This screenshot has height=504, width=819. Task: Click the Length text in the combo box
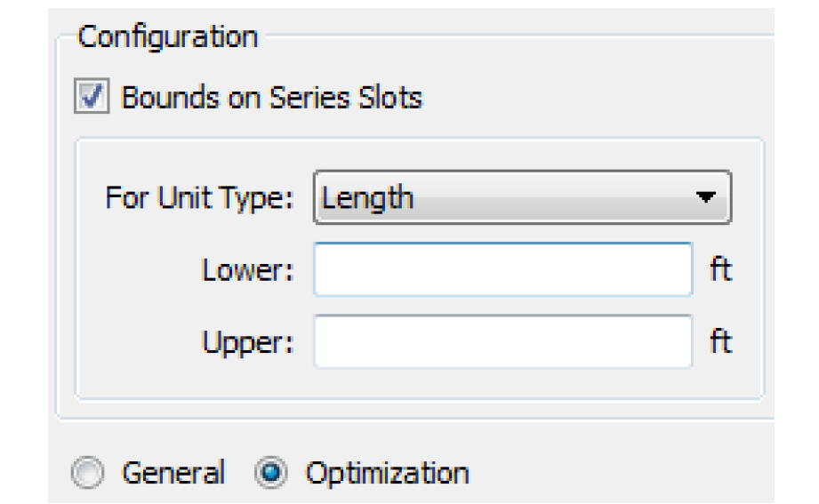pyautogui.click(x=368, y=197)
